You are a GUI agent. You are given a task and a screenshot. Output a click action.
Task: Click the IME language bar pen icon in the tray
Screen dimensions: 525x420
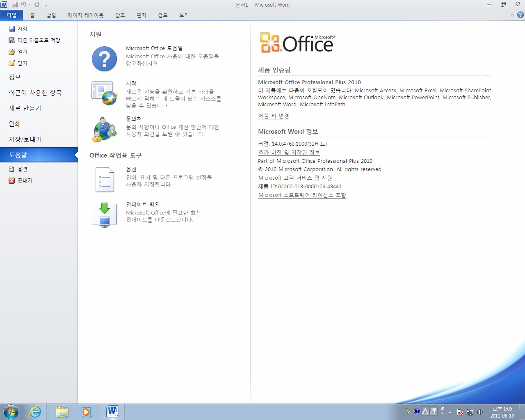click(408, 411)
